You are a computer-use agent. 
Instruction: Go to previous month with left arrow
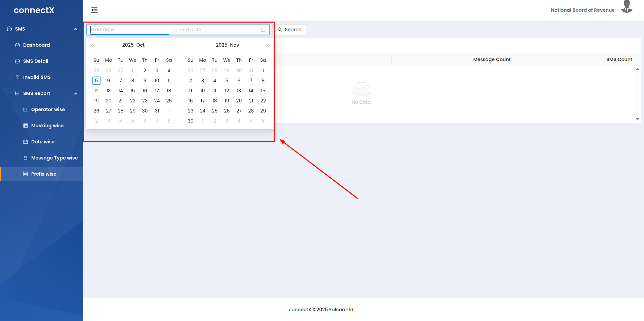click(x=100, y=45)
